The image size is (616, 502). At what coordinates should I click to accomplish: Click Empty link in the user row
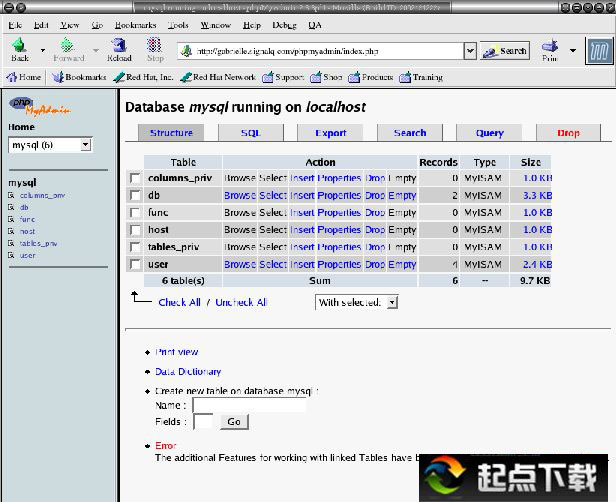click(402, 264)
